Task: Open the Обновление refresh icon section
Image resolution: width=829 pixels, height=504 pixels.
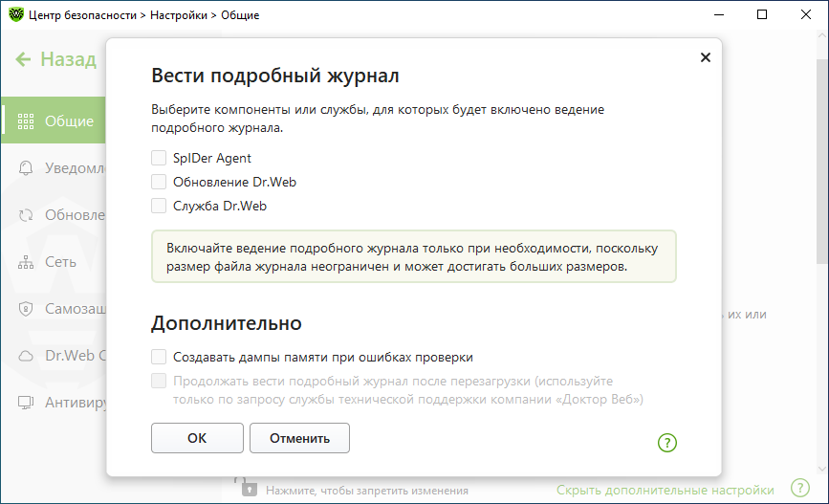Action: (26, 215)
